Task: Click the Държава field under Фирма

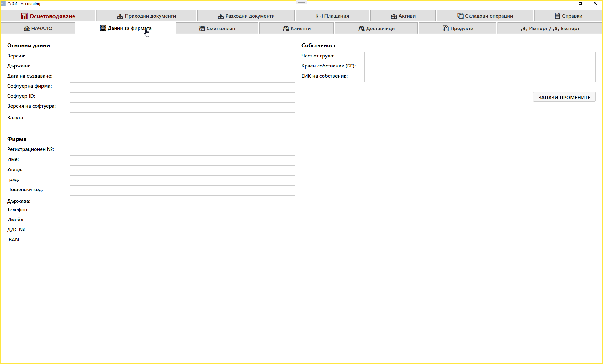Action: (x=182, y=201)
